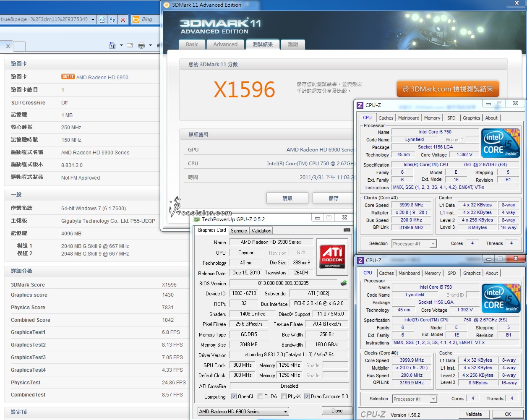Open the Caches tab in lower CPU-Z

coord(386,273)
